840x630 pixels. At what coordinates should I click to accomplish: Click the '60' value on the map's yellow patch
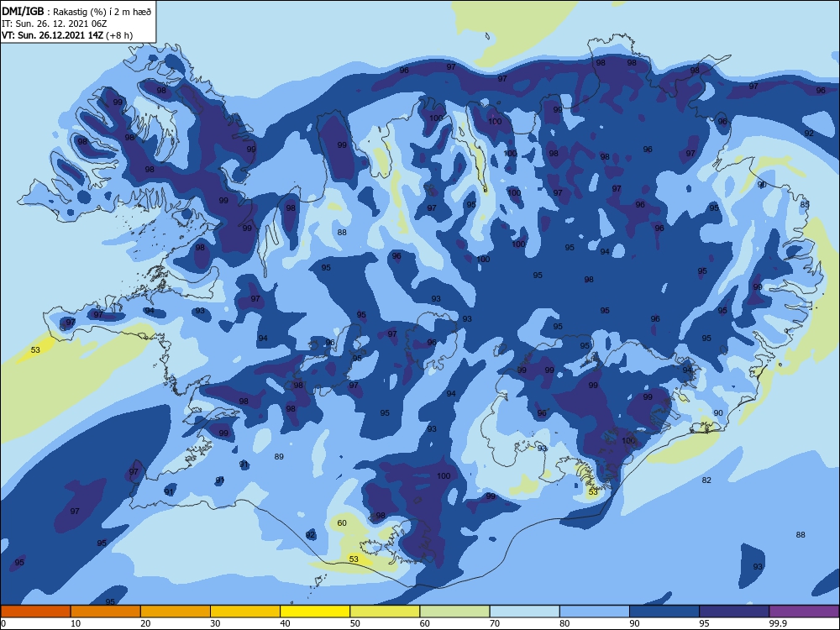point(342,522)
